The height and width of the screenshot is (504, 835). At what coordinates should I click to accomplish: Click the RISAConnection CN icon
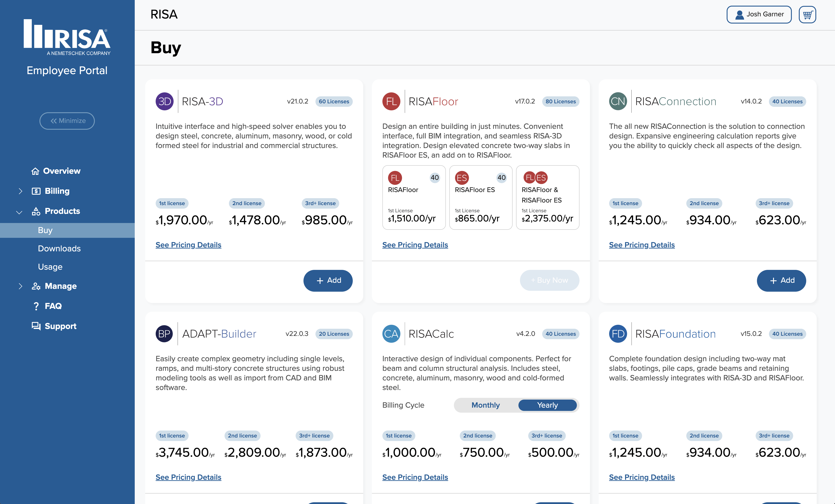tap(618, 101)
